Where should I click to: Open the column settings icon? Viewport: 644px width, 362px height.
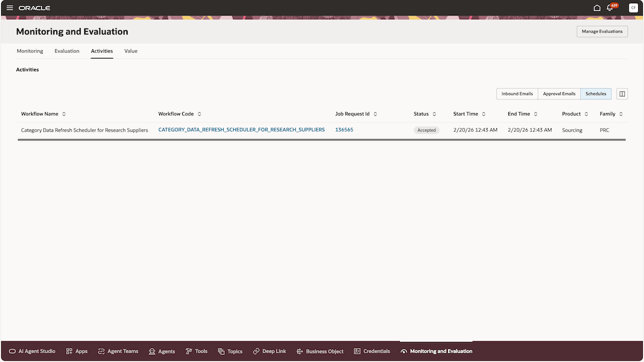pos(622,94)
